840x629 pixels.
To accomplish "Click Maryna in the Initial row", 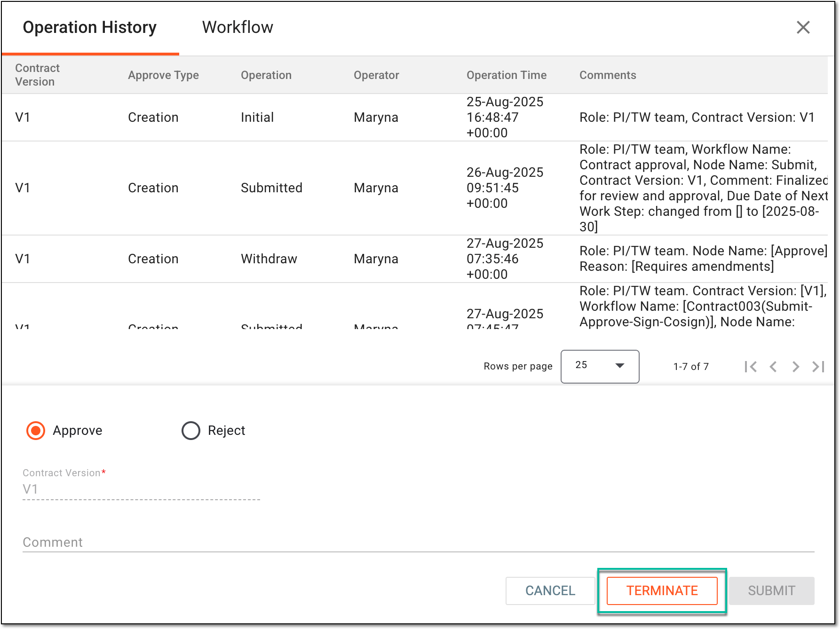I will 376,117.
